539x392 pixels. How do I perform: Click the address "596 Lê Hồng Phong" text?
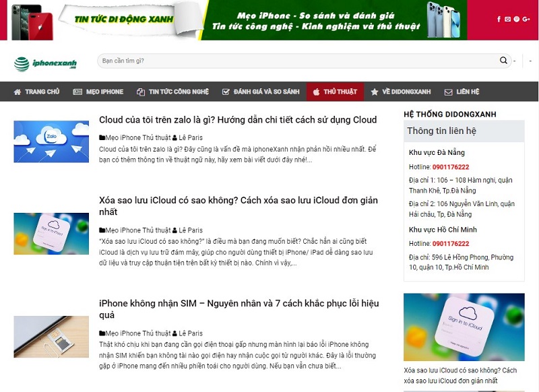(461, 262)
